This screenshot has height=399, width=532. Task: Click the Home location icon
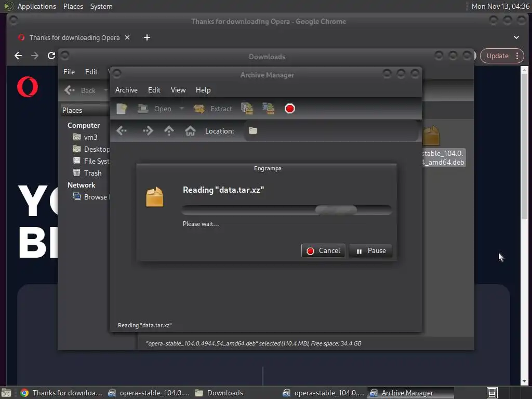(190, 130)
